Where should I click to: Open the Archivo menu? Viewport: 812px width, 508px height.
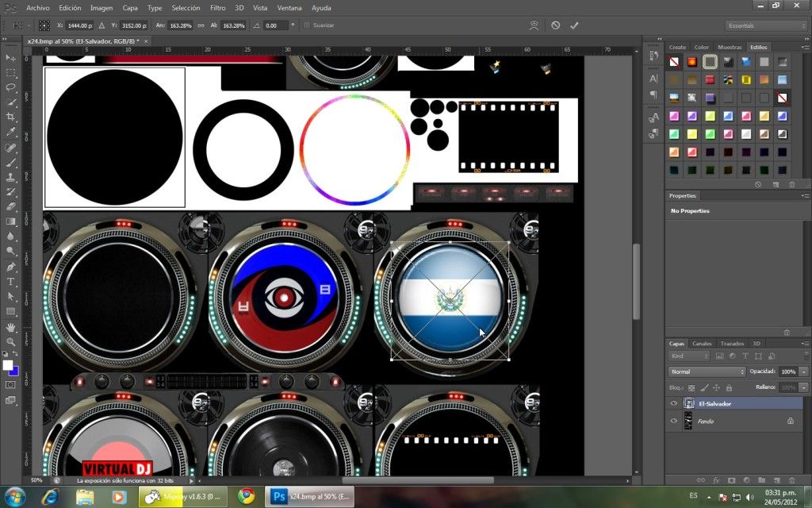pos(38,8)
